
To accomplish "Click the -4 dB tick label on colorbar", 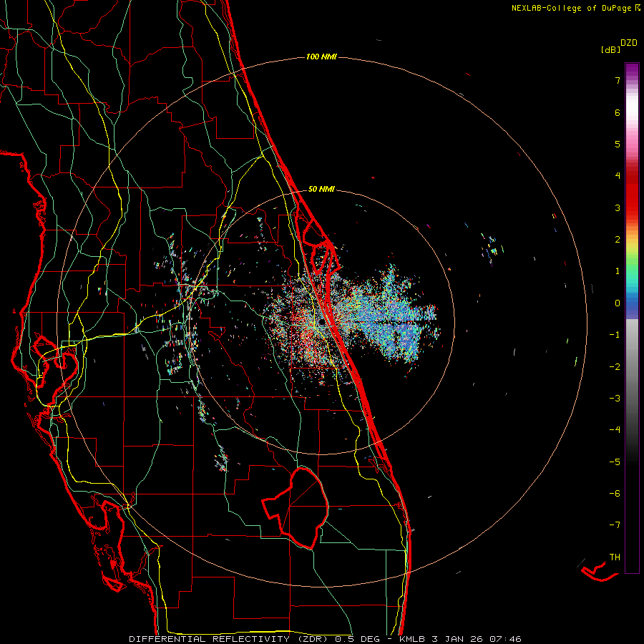I will point(615,430).
